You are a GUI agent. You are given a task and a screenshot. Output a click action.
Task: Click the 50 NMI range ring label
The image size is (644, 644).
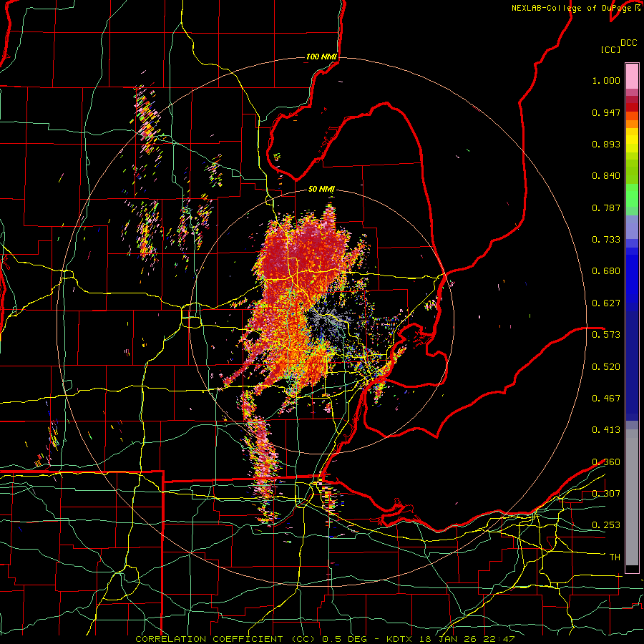click(321, 190)
